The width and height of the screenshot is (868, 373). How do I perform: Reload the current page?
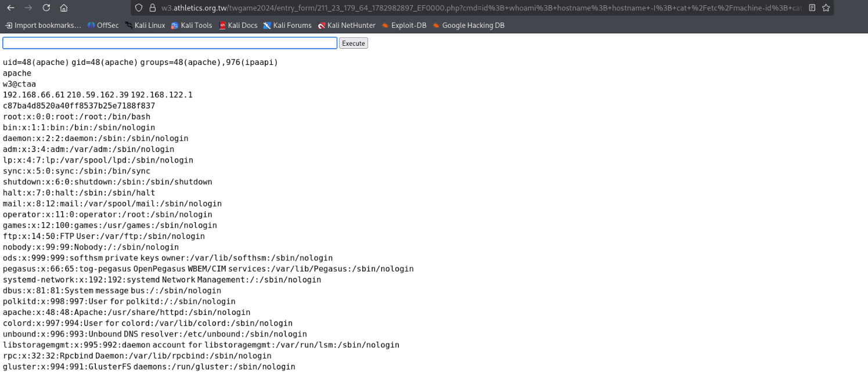[x=46, y=8]
